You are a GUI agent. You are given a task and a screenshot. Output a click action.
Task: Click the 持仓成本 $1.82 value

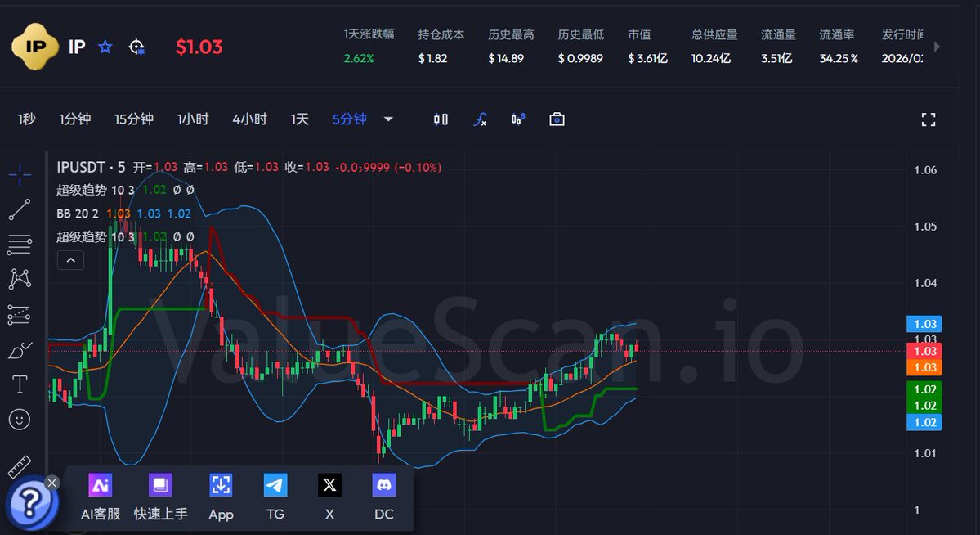[x=432, y=58]
